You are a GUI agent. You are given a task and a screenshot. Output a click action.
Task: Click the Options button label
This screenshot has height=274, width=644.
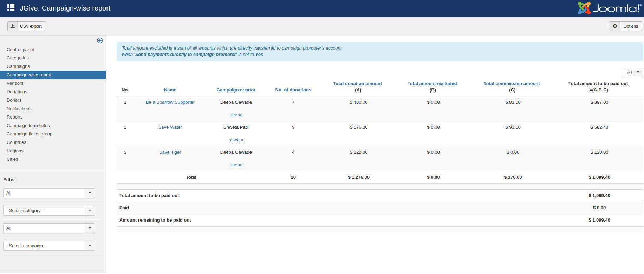(631, 26)
